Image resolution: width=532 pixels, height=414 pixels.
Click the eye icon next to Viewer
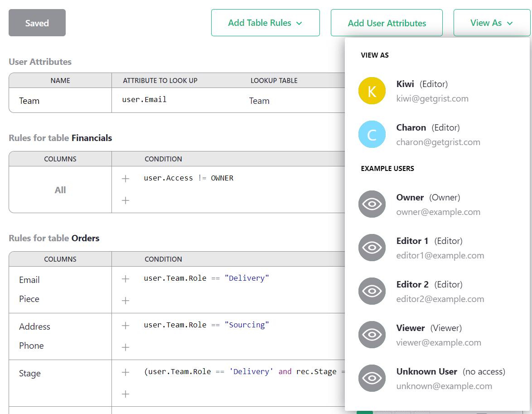pyautogui.click(x=372, y=335)
